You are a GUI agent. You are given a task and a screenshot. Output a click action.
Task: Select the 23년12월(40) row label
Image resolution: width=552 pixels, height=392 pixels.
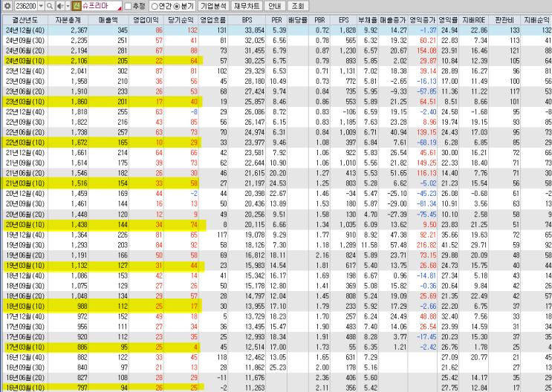(25, 71)
